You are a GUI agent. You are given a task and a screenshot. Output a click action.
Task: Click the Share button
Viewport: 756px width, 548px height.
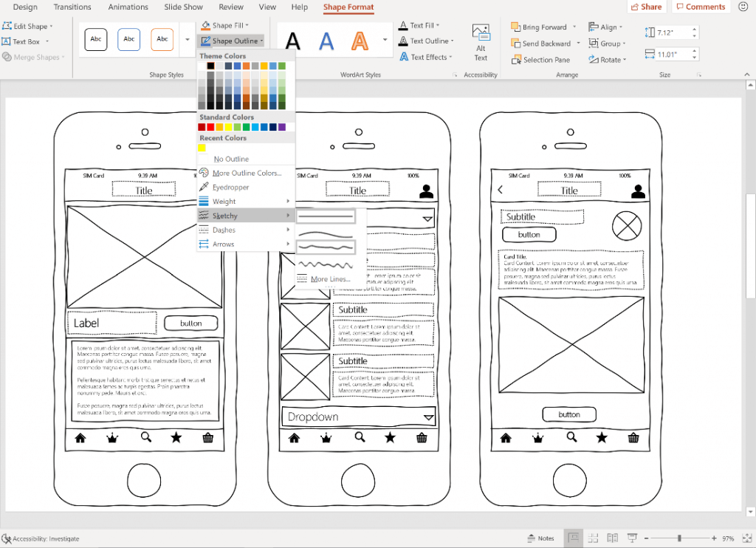pos(647,7)
